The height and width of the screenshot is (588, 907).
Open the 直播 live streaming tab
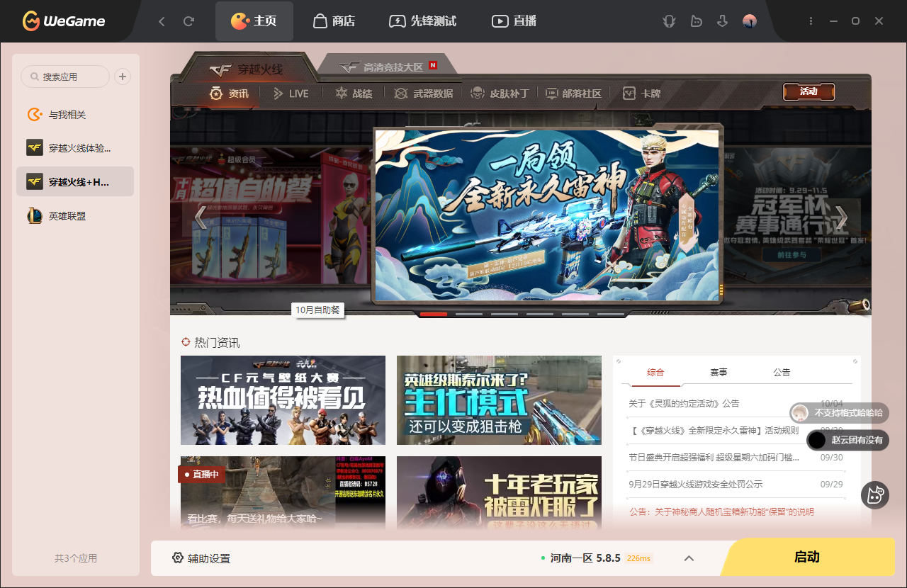point(514,21)
